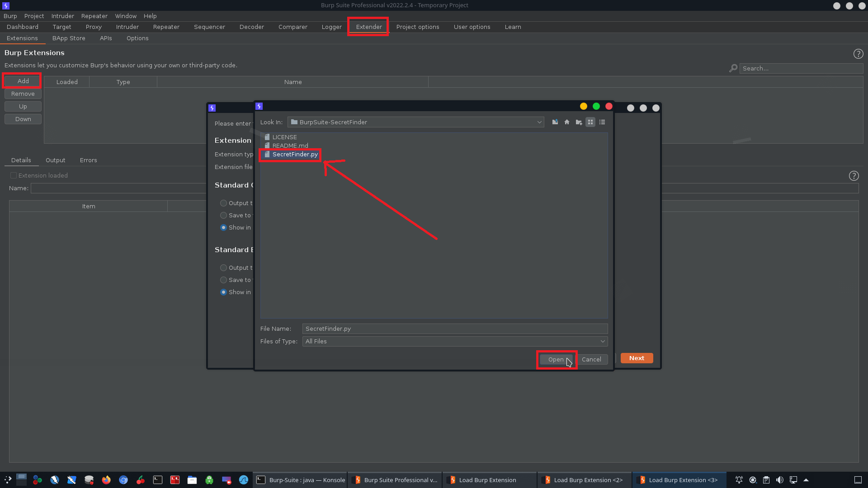Select Standard Output 'Show in' radio button
This screenshot has height=488, width=868.
[x=223, y=228]
